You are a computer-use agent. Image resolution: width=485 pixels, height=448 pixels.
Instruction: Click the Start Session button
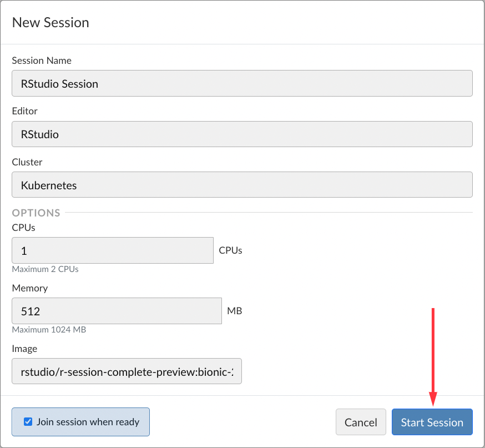point(432,422)
